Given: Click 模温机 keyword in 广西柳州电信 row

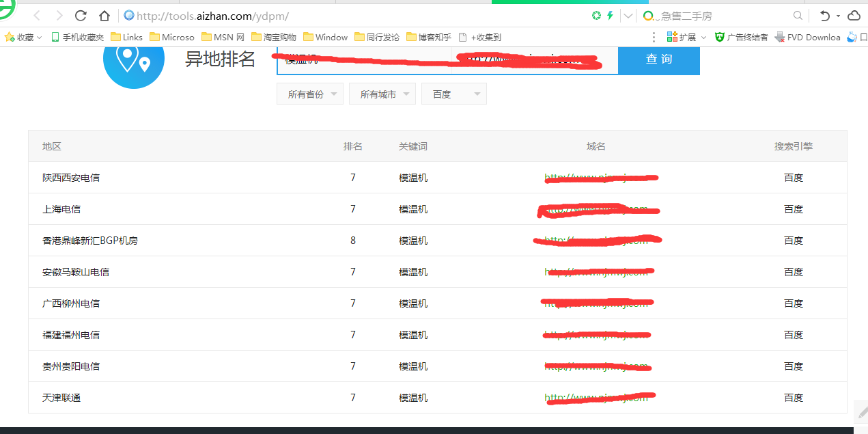Looking at the screenshot, I should pos(413,303).
